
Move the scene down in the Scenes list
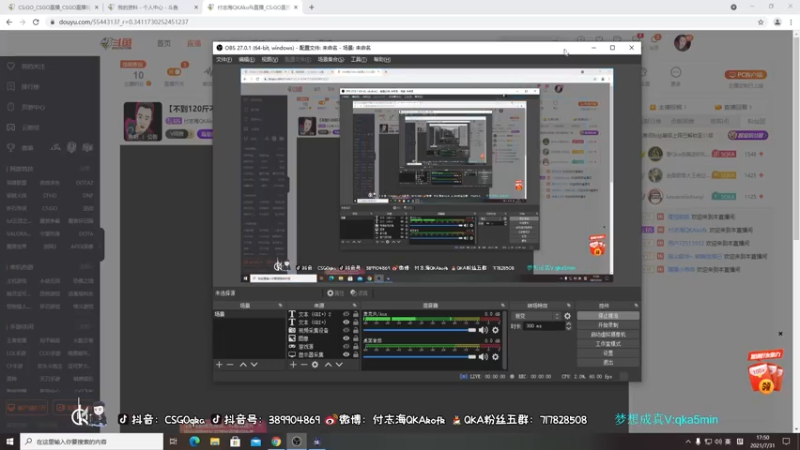point(254,365)
